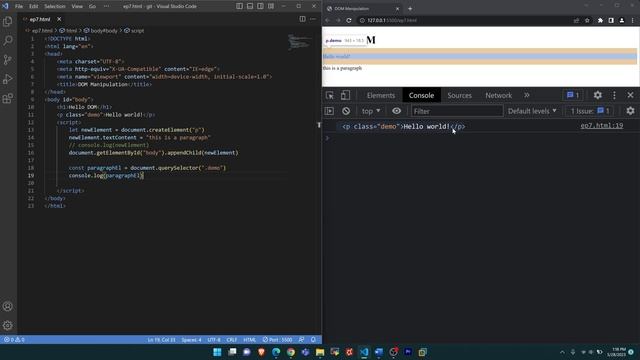
Task: Toggle Secondary Side Bar layout icon
Action: (260, 6)
